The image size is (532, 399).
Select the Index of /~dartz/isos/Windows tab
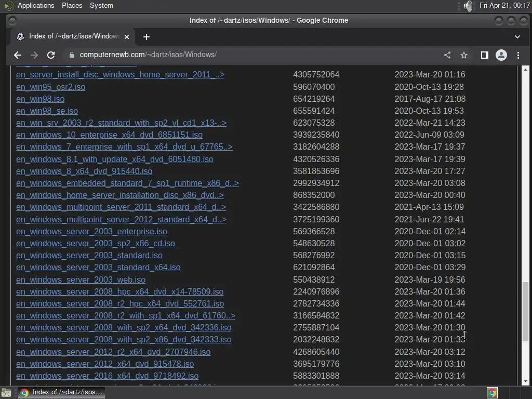(73, 36)
